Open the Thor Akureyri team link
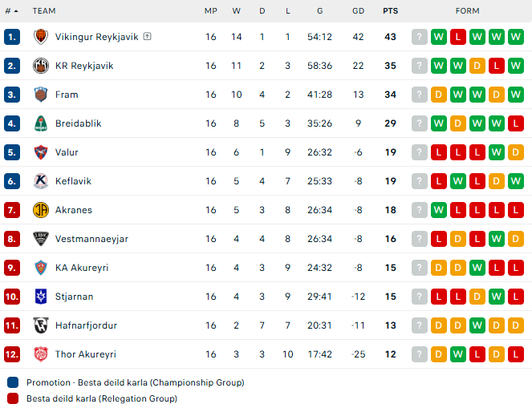Image resolution: width=532 pixels, height=408 pixels. 86,354
